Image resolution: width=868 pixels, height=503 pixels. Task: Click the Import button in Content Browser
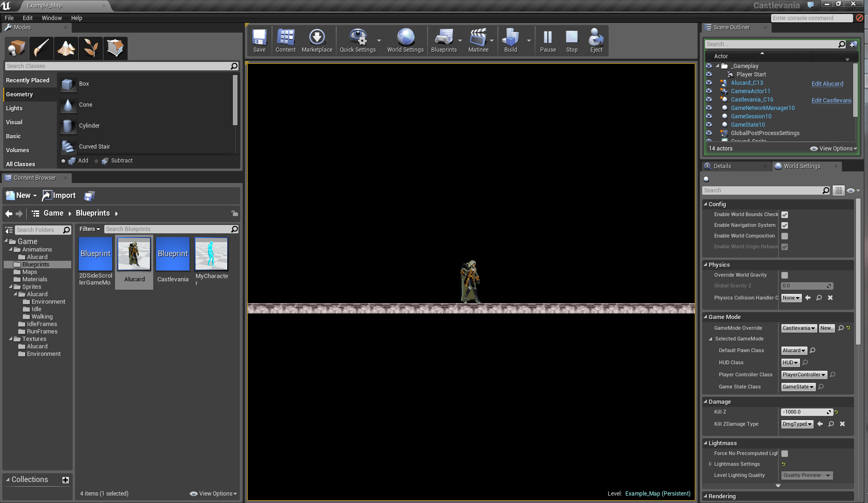pyautogui.click(x=59, y=196)
